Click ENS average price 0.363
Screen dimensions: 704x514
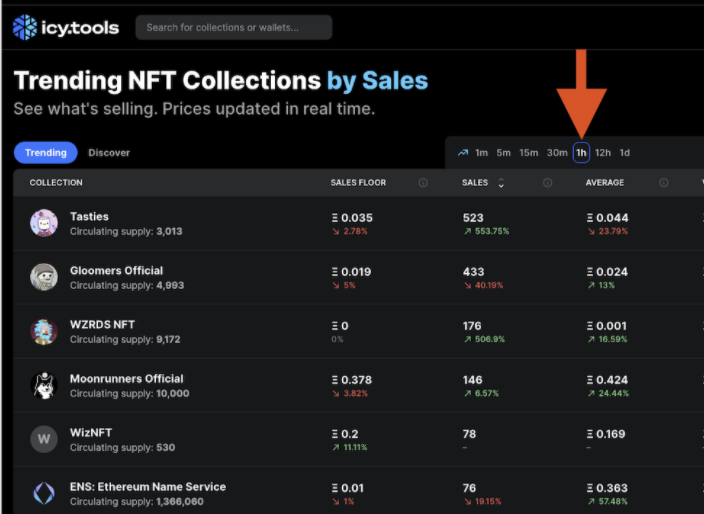coord(607,488)
